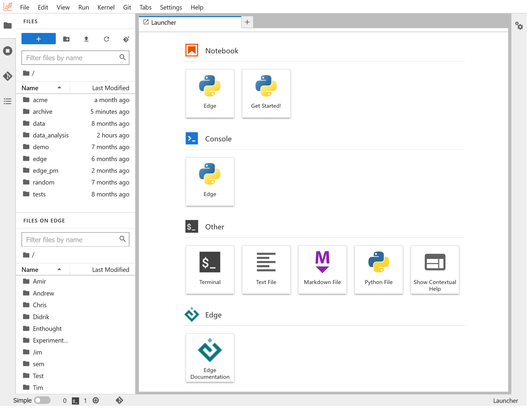The width and height of the screenshot is (532, 410).
Task: Open the Edit menu
Action: (43, 7)
